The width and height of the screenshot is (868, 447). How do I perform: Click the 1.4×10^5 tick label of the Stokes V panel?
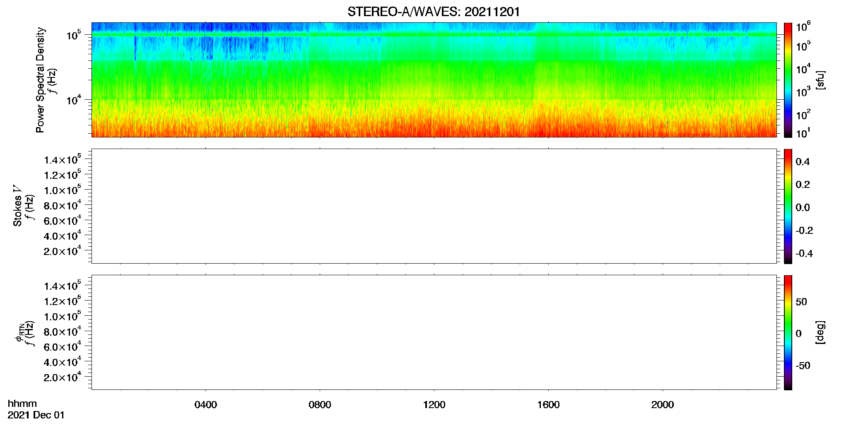(62, 159)
